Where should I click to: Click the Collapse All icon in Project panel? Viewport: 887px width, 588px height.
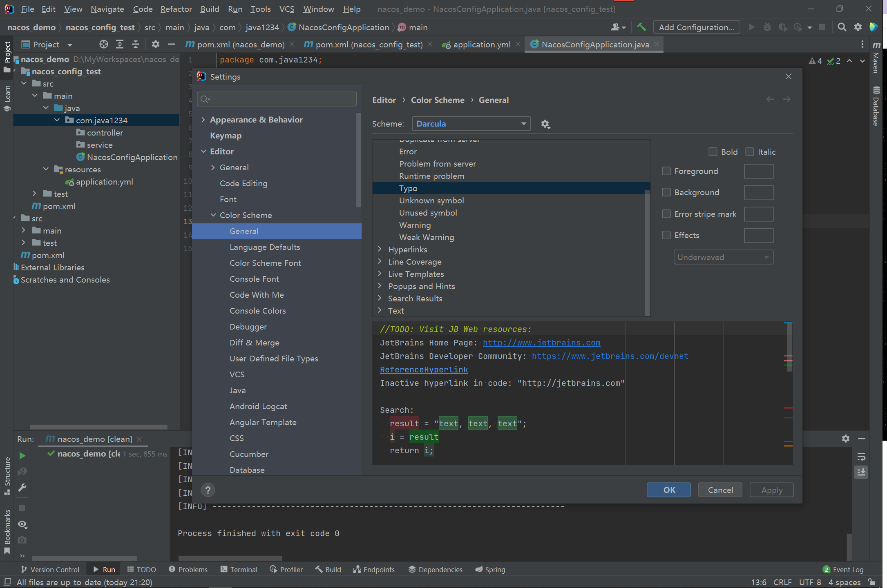pos(136,44)
